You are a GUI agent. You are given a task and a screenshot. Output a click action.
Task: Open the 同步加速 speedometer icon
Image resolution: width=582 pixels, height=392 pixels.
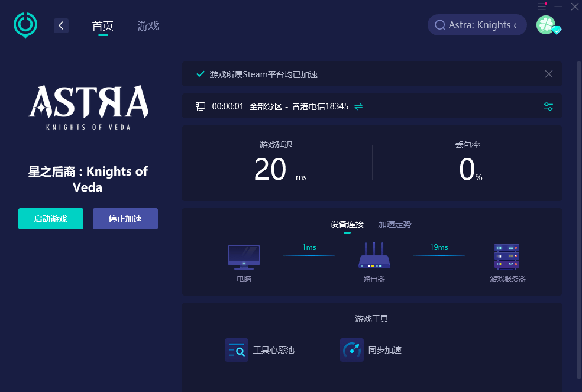pos(352,349)
